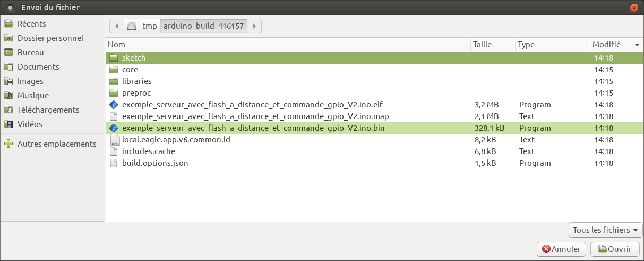Screen dimensions: 644x261
Task: Click the libraries folder icon
Action: tap(113, 81)
